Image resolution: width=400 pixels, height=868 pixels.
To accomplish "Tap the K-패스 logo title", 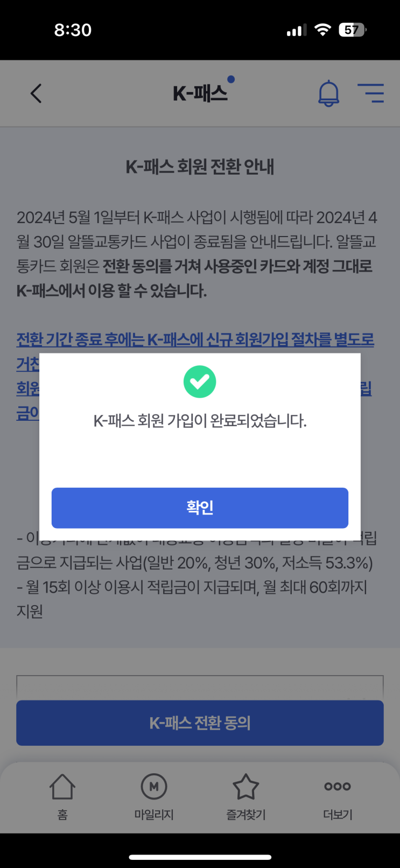I will pos(200,93).
